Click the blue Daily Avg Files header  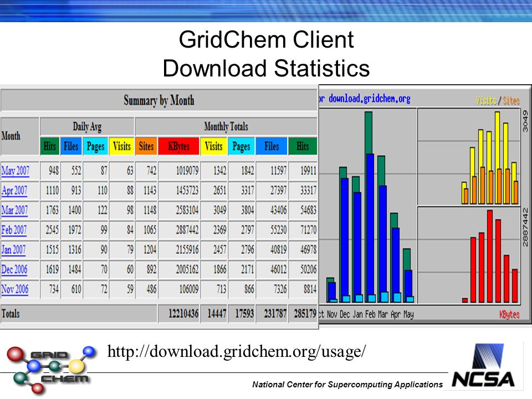pos(71,146)
